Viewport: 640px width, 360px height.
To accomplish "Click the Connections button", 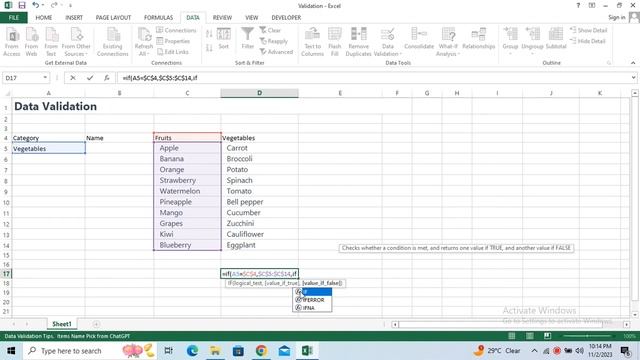I will coord(176,30).
